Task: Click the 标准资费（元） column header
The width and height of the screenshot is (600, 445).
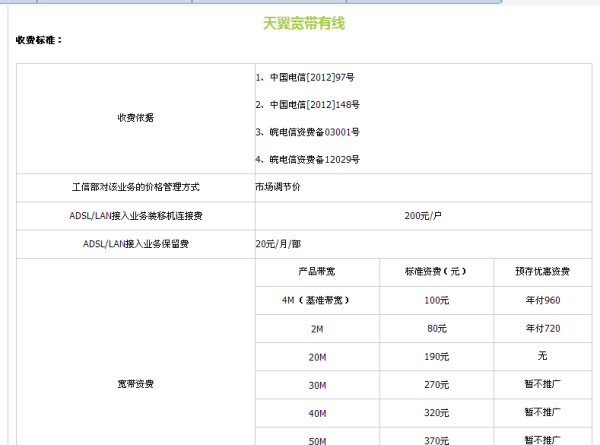Action: [x=436, y=272]
